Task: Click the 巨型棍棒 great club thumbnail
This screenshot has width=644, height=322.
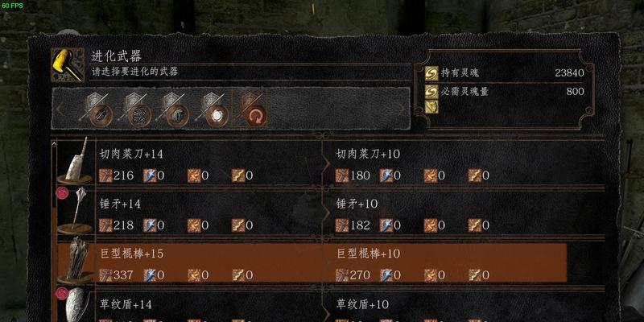Action: (x=76, y=260)
